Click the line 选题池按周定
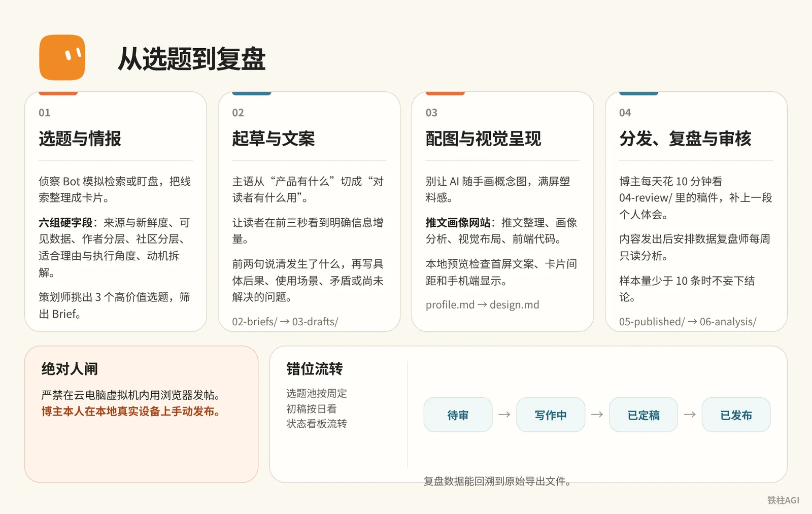 click(317, 393)
